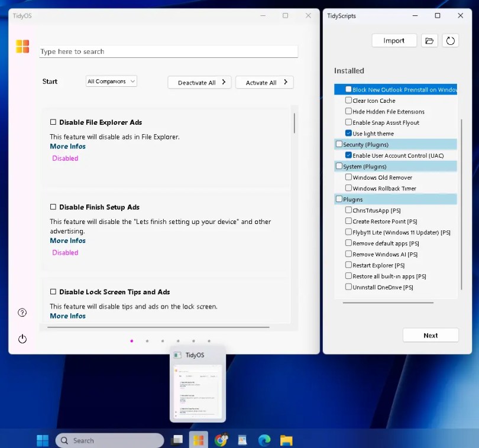Check Create Restore Point [PS]

348,221
